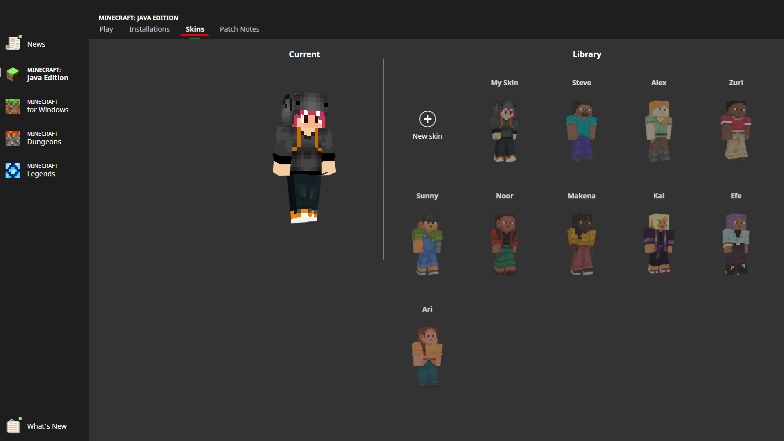784x441 pixels.
Task: Choose the Kai skin thumbnail
Action: click(658, 244)
